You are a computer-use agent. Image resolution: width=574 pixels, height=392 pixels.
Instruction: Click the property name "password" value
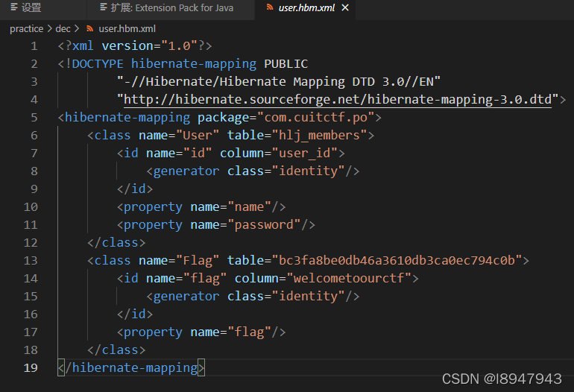[x=264, y=225]
